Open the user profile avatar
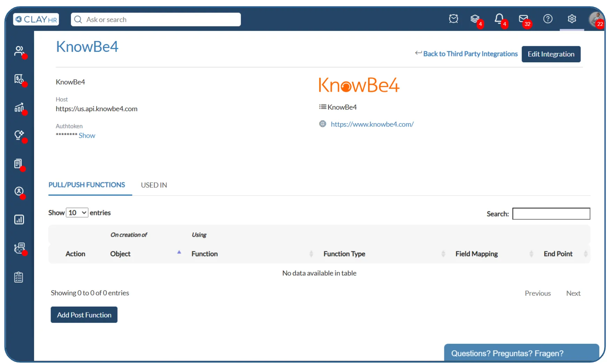The height and width of the screenshot is (364, 607). [x=596, y=19]
